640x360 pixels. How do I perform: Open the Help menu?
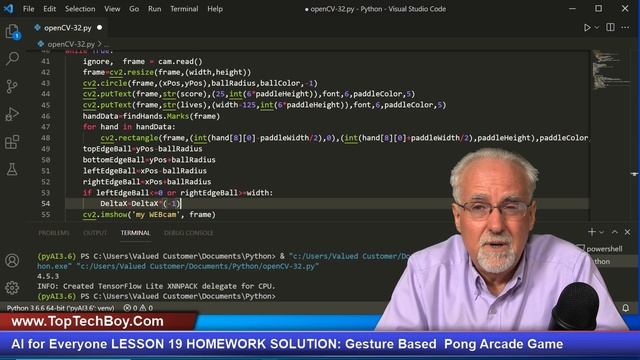click(x=215, y=9)
